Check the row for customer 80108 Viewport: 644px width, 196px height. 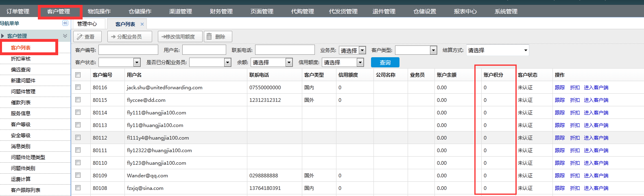pos(78,187)
